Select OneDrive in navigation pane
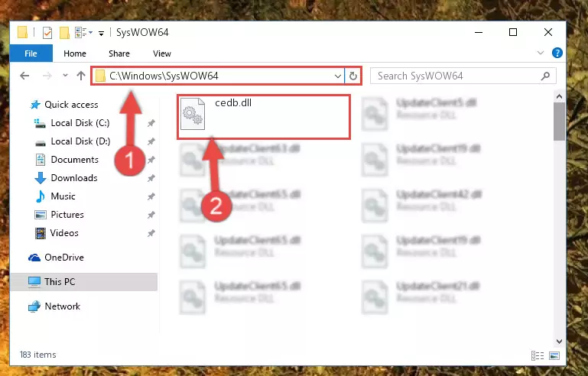This screenshot has height=376, width=588. click(64, 258)
